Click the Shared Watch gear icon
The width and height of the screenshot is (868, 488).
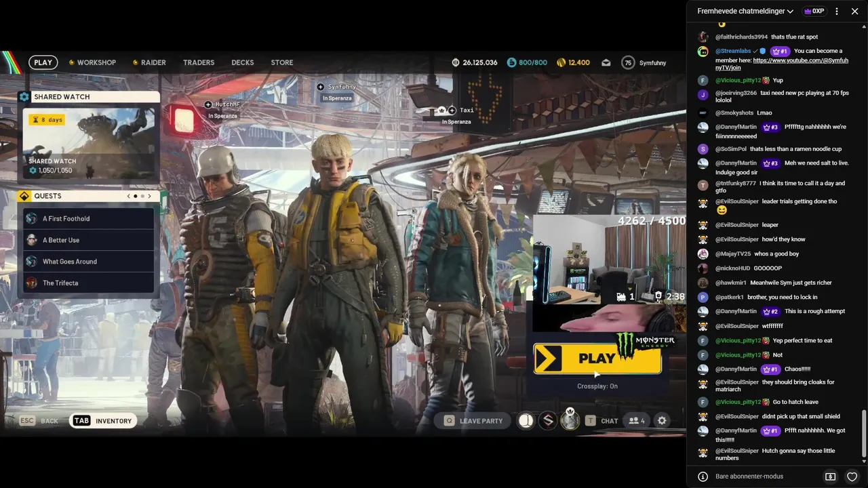click(24, 97)
